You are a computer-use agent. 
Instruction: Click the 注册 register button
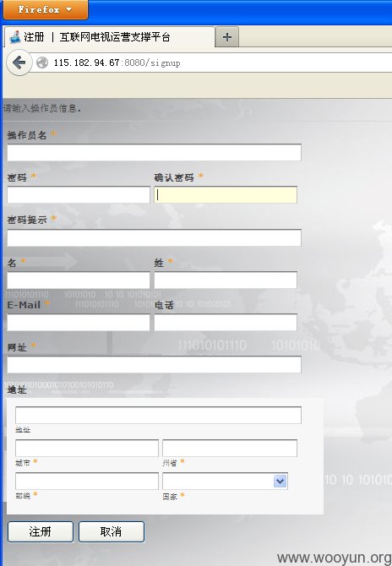pos(41,531)
